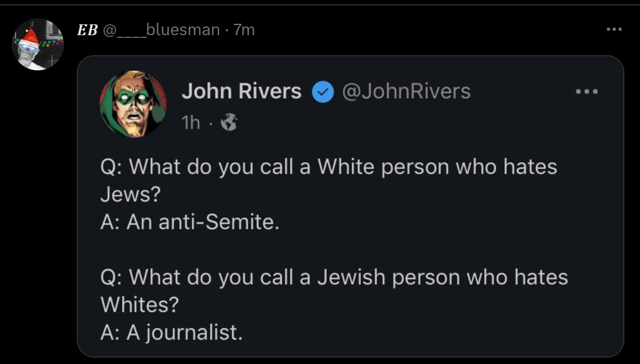This screenshot has width=640, height=364.
Task: Click the globe public-visibility icon
Action: click(x=230, y=123)
